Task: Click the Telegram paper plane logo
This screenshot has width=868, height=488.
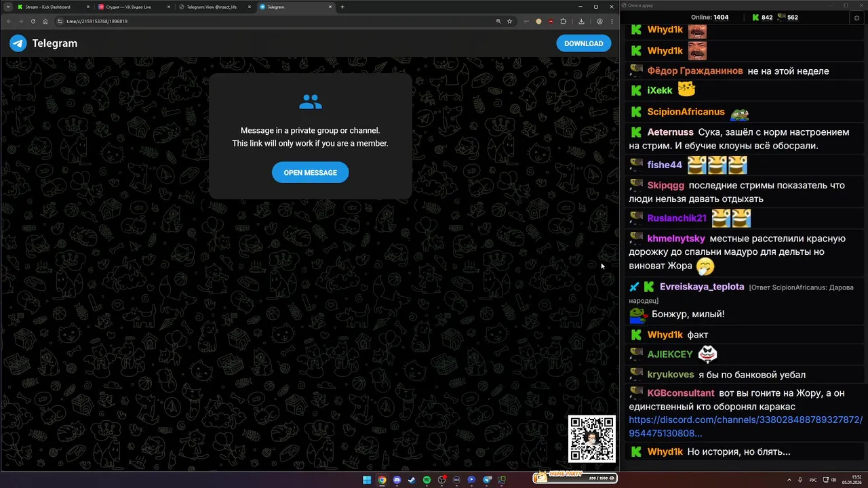Action: (18, 43)
